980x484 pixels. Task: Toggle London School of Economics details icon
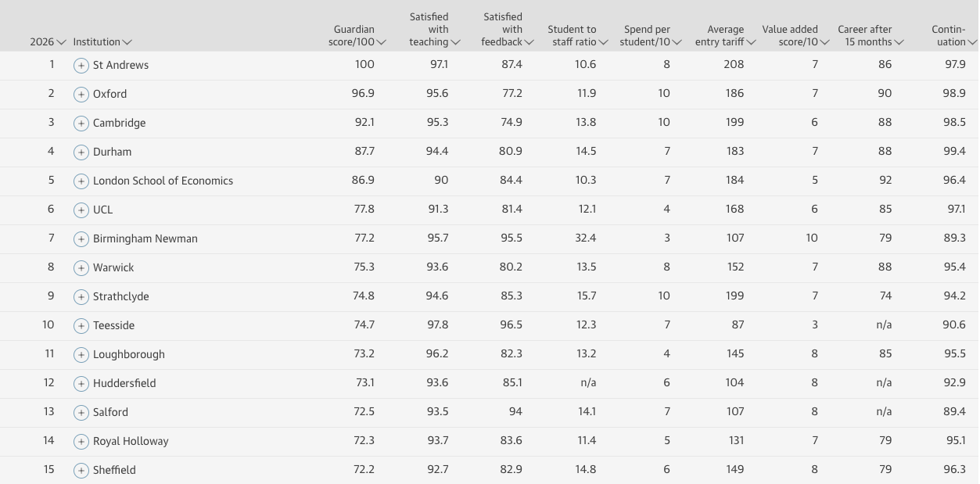(x=81, y=181)
